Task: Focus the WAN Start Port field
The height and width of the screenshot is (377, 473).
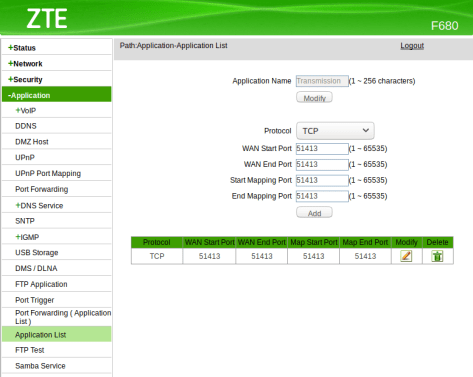Action: coord(322,149)
